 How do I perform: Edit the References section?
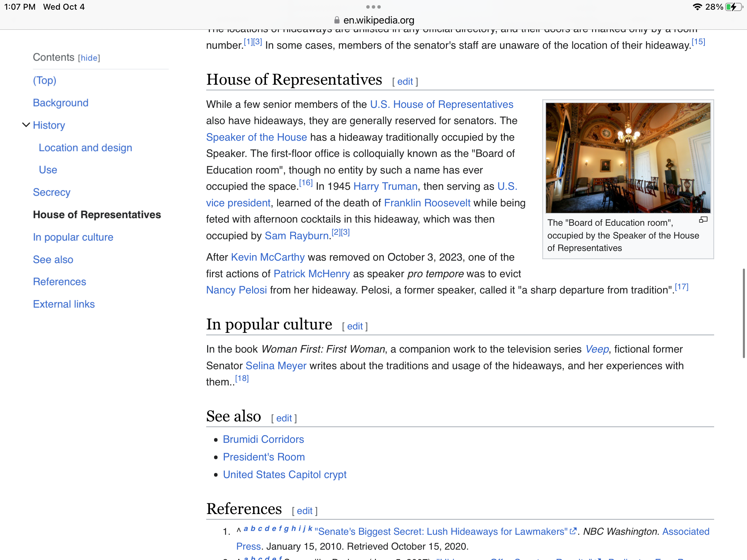[x=305, y=511]
